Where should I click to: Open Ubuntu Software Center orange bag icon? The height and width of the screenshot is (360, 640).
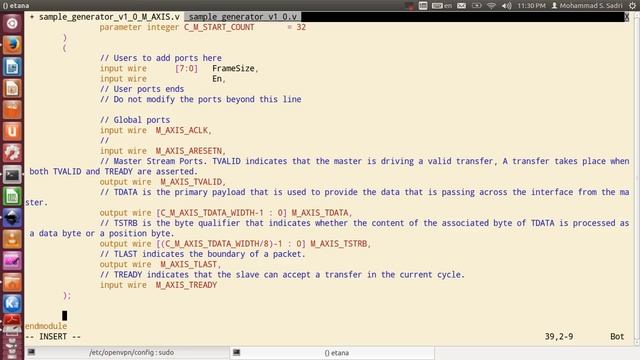(x=12, y=110)
